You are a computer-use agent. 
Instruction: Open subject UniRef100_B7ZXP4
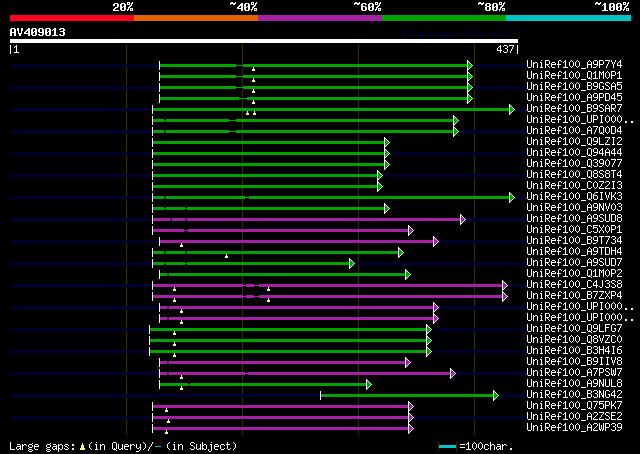coord(574,295)
